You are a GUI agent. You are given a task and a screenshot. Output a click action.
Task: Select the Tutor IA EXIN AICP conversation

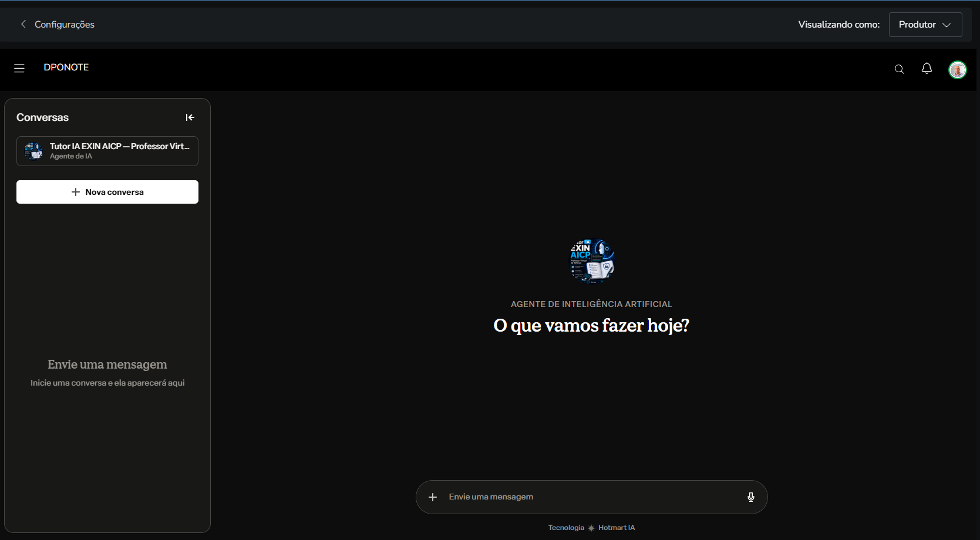(107, 151)
